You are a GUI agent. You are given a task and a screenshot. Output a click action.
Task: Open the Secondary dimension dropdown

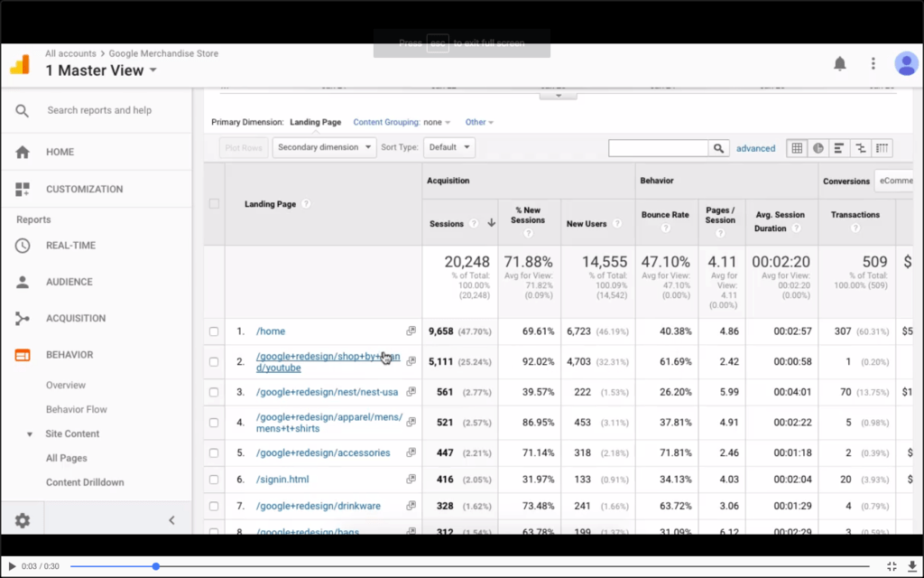click(324, 147)
